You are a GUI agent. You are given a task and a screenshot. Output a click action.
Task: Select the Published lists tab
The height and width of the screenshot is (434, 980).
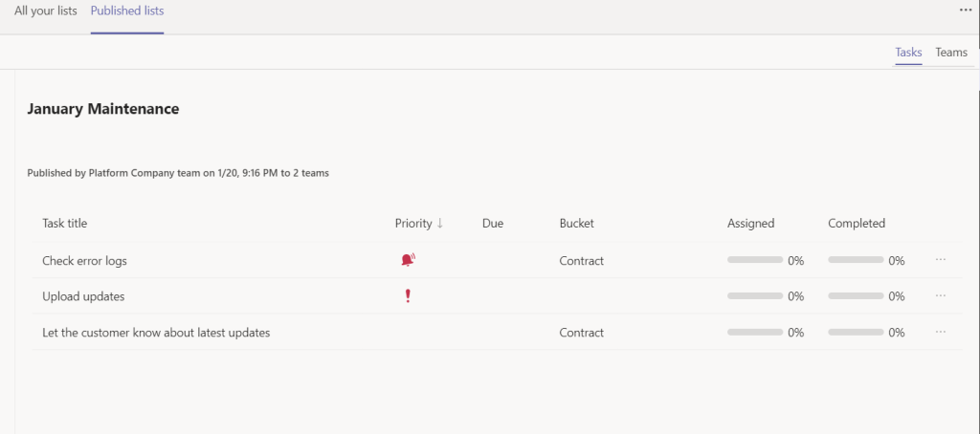[127, 11]
